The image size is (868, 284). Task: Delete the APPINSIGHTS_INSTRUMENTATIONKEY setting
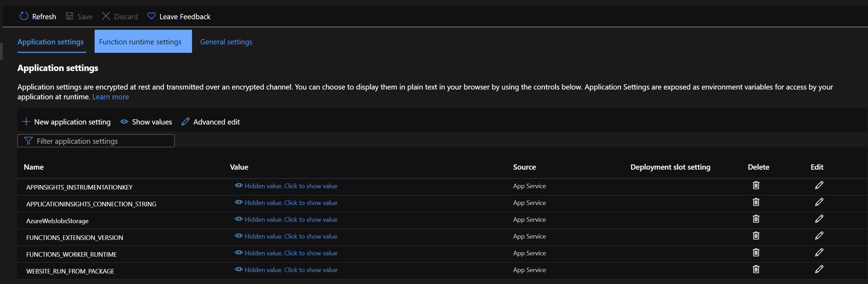pos(756,185)
